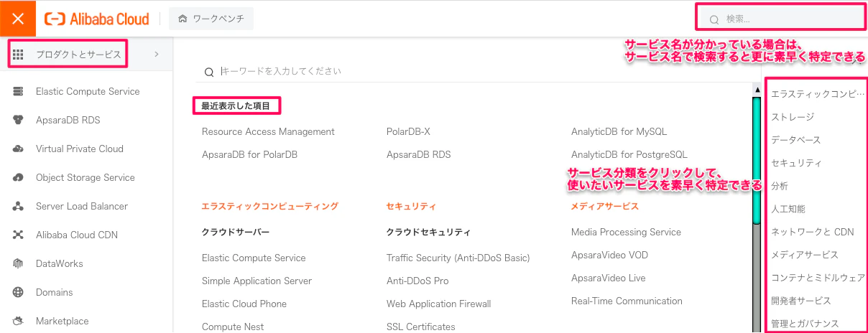Jump to エラスティックコンピ… category in right list
868x333 pixels.
click(818, 94)
